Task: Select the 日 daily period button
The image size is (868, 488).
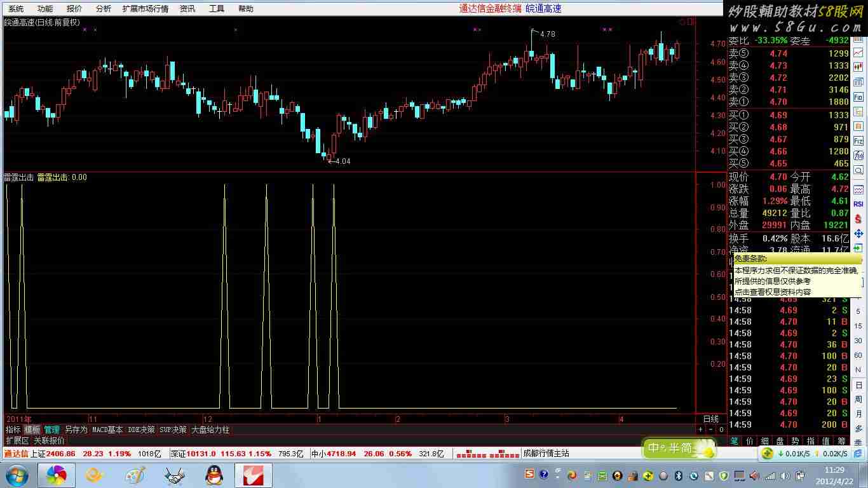Action: click(x=858, y=385)
